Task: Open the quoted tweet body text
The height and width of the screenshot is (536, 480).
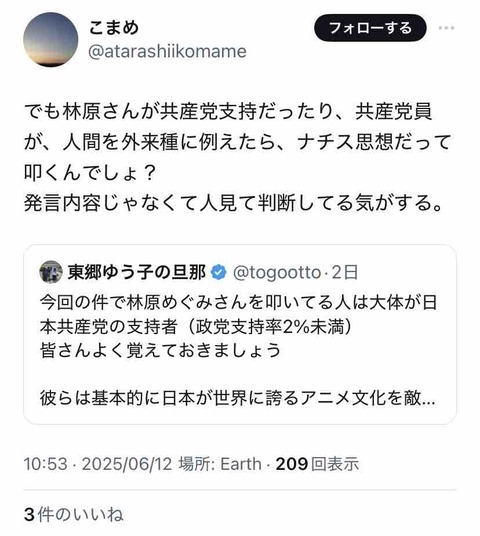Action: point(238,350)
